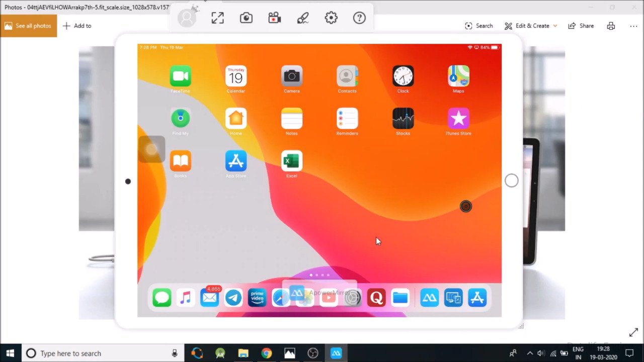Tap the home screen page dots
Screen dimensions: 644x362
point(319,275)
